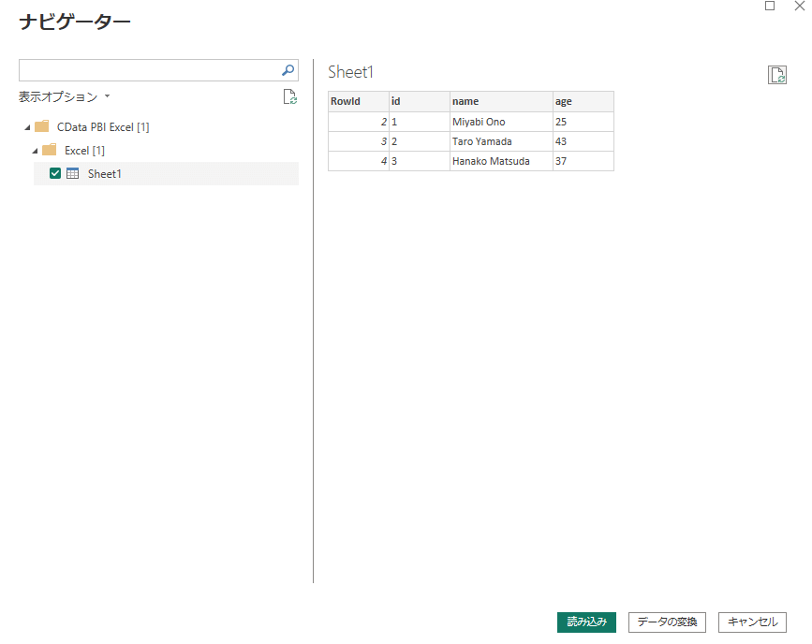The width and height of the screenshot is (812, 644).
Task: Collapse the CData PBI Excel node
Action: click(27, 127)
